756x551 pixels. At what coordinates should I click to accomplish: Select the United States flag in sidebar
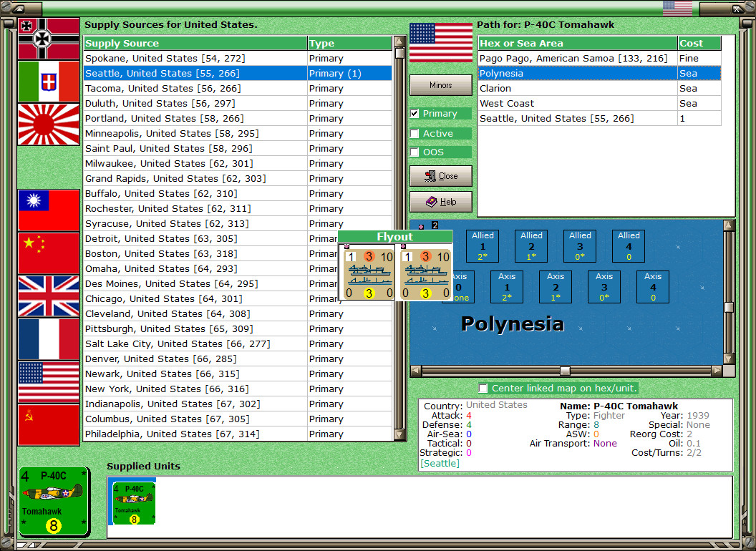coord(49,382)
